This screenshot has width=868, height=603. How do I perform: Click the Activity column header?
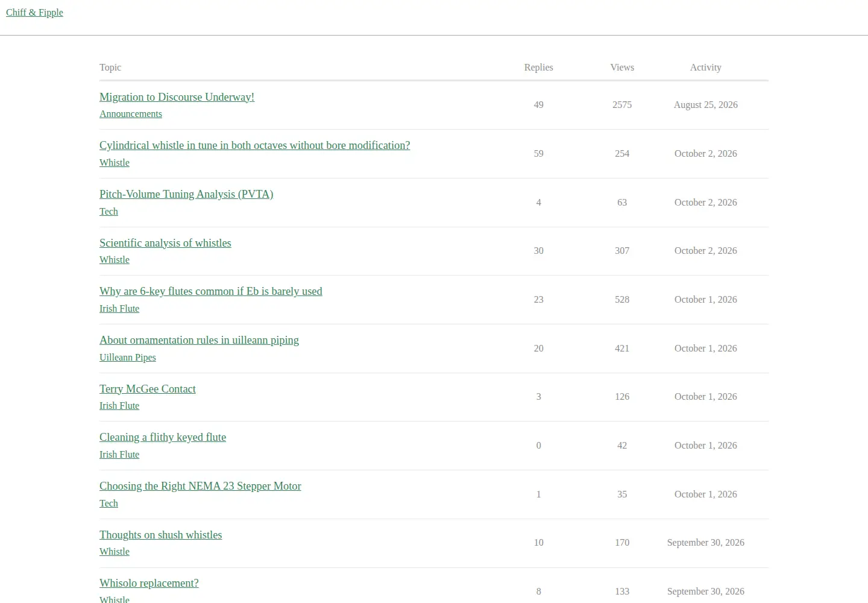(706, 68)
